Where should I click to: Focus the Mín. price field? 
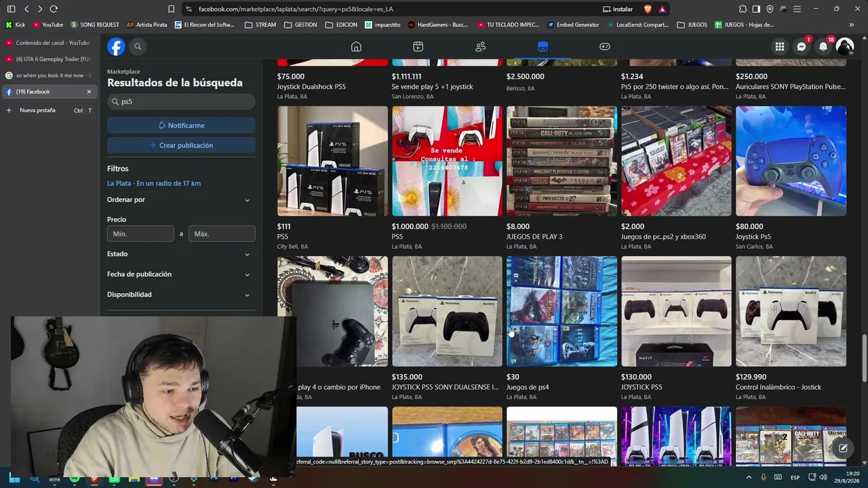(x=140, y=234)
